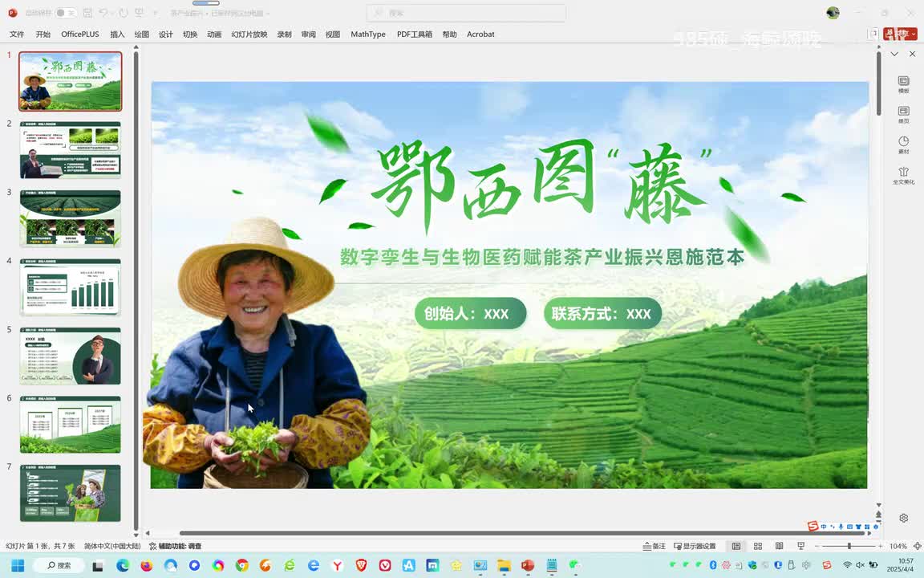The height and width of the screenshot is (578, 924).
Task: Open the 文件 menu
Action: pyautogui.click(x=17, y=35)
